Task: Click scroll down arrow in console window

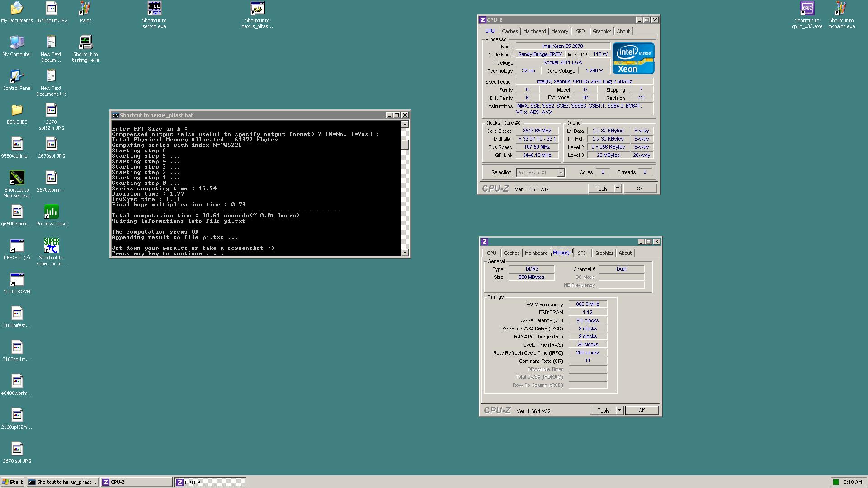Action: coord(405,253)
